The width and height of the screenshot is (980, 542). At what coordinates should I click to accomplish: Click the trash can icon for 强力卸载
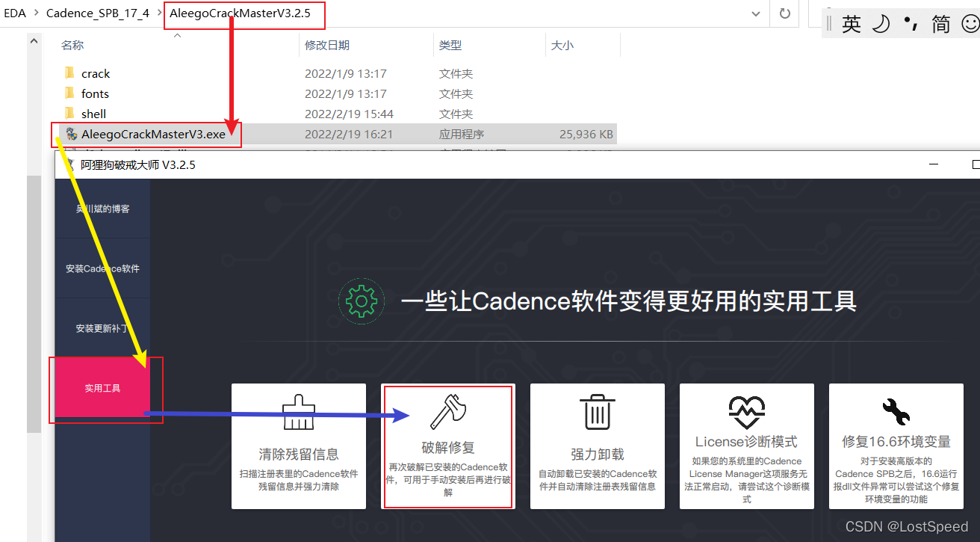[x=597, y=411]
